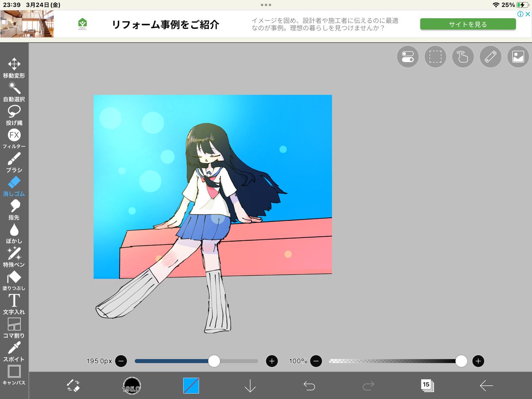Tap the multitasking three dots
532x399 pixels.
pos(266,4)
